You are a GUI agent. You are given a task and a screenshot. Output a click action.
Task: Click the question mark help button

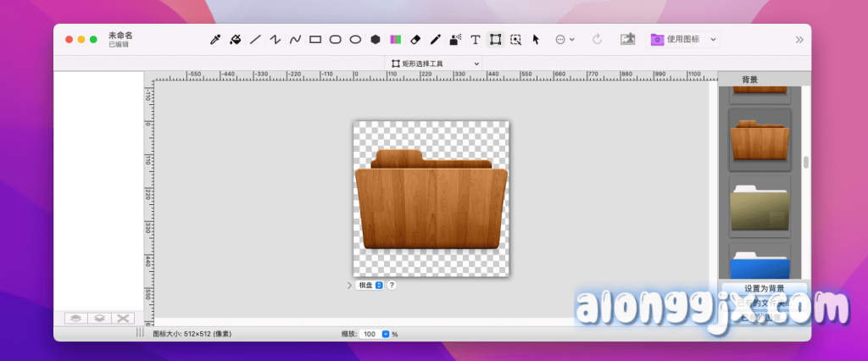(392, 286)
